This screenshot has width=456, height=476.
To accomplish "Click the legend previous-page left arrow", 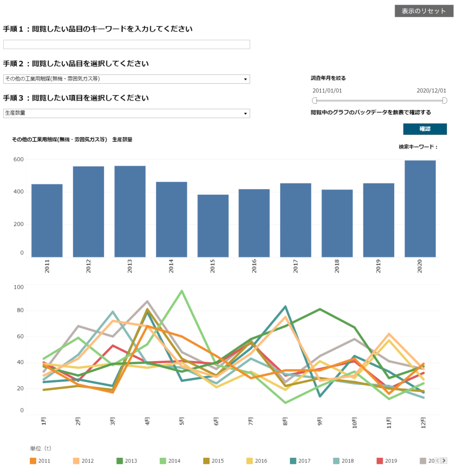I will click(x=438, y=461).
